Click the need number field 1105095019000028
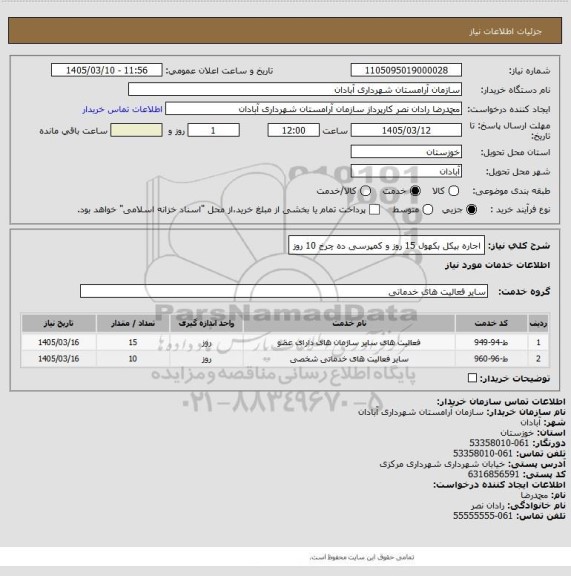571x576 pixels. click(x=406, y=70)
